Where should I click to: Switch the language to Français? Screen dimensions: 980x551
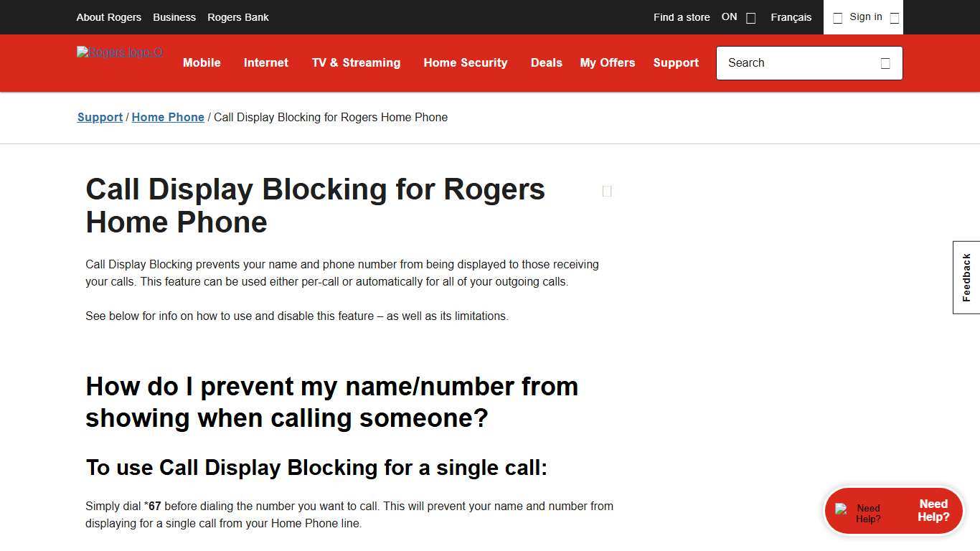(x=791, y=17)
